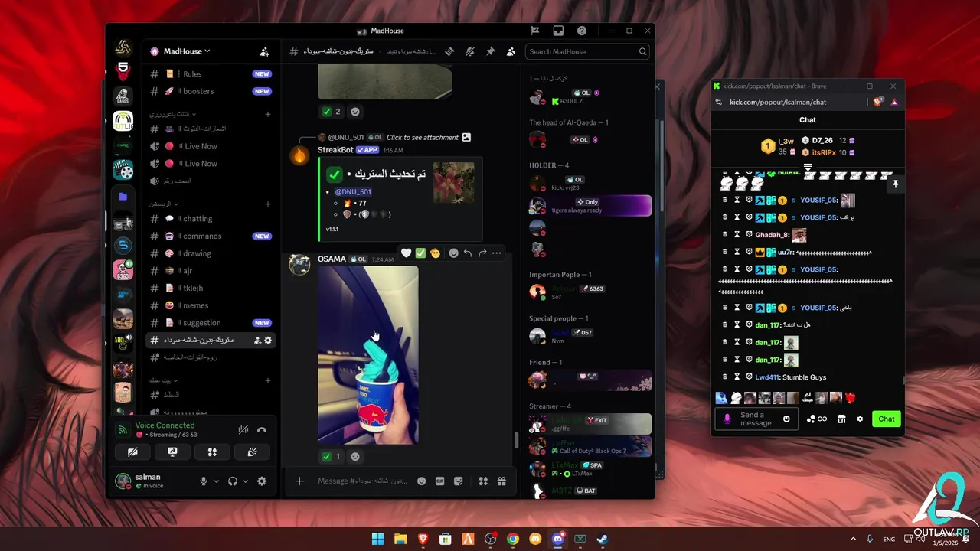Add heart reaction on OSAMA's message

tap(407, 253)
